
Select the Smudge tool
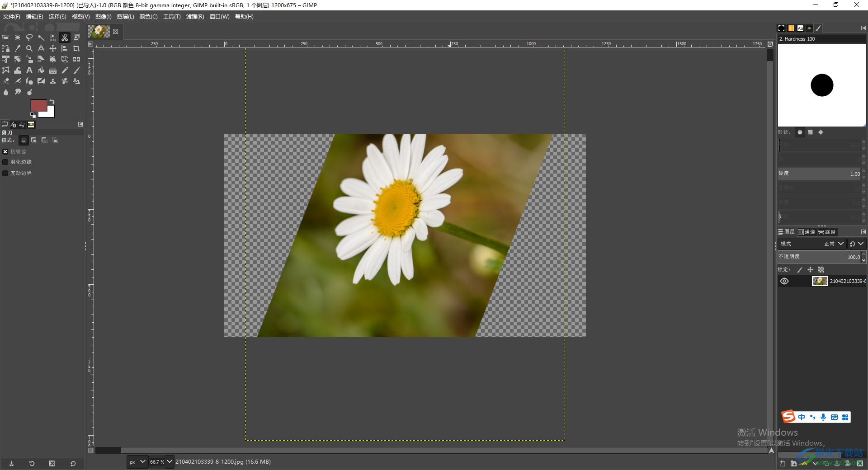coord(18,92)
